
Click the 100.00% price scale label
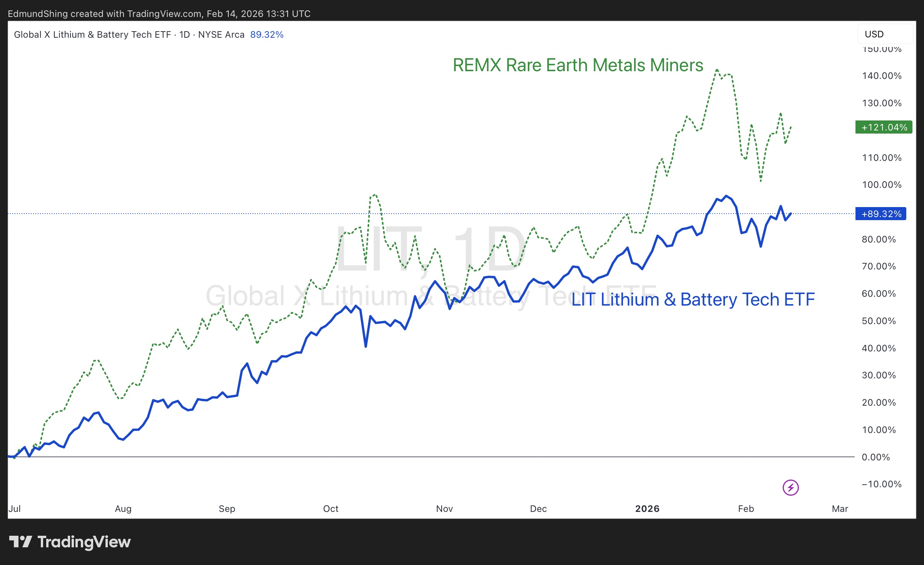[881, 185]
